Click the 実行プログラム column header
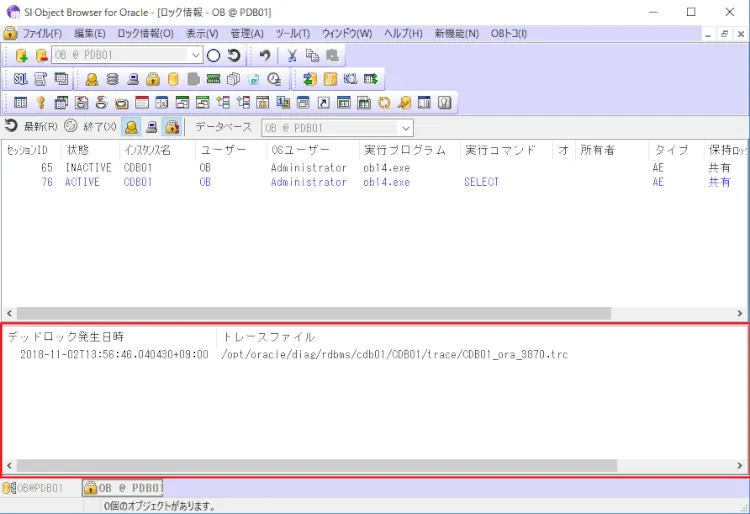Screen dimensions: 750x514 [409, 150]
